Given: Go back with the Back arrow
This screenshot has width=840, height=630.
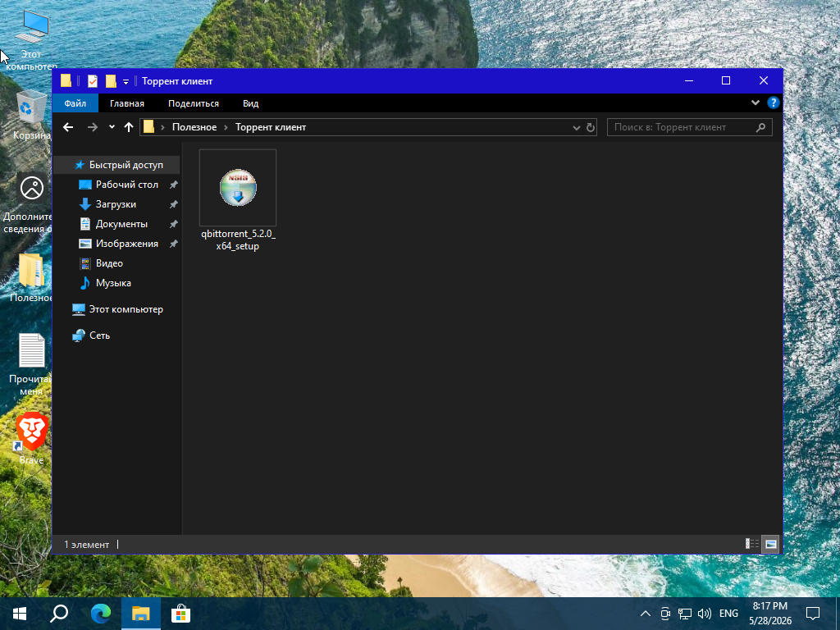Looking at the screenshot, I should 68,127.
